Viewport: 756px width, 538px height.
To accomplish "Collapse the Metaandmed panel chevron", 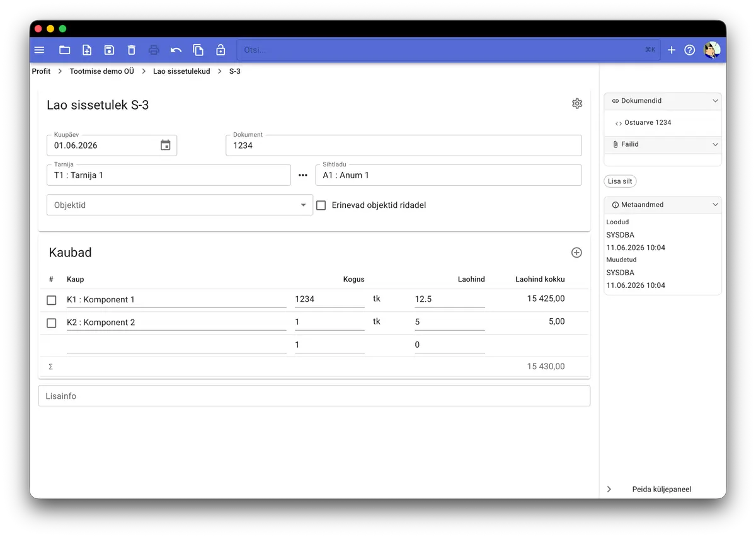I will pos(715,205).
